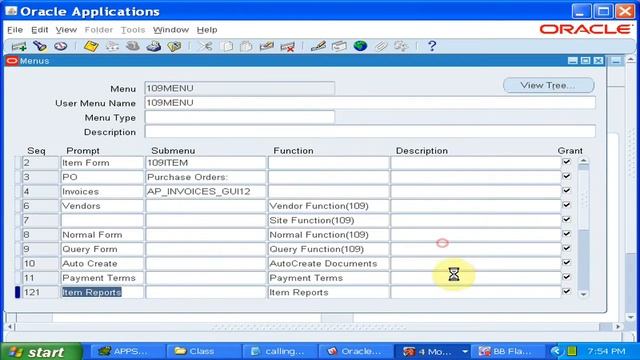Open the Tools menu

click(133, 30)
